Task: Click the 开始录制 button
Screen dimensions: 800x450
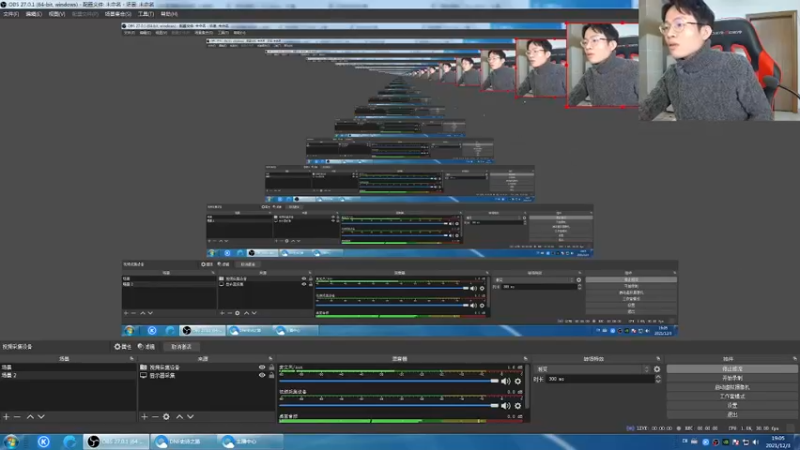Action: [732, 378]
